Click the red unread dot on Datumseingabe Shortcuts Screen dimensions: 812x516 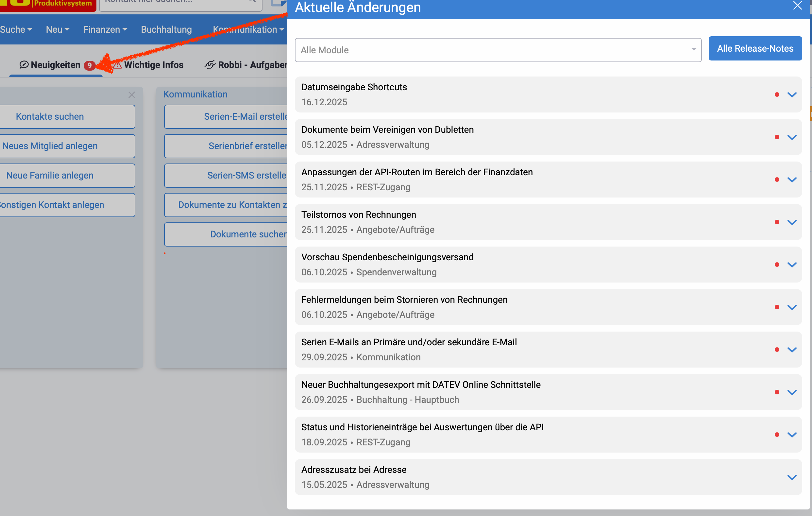[x=777, y=95]
